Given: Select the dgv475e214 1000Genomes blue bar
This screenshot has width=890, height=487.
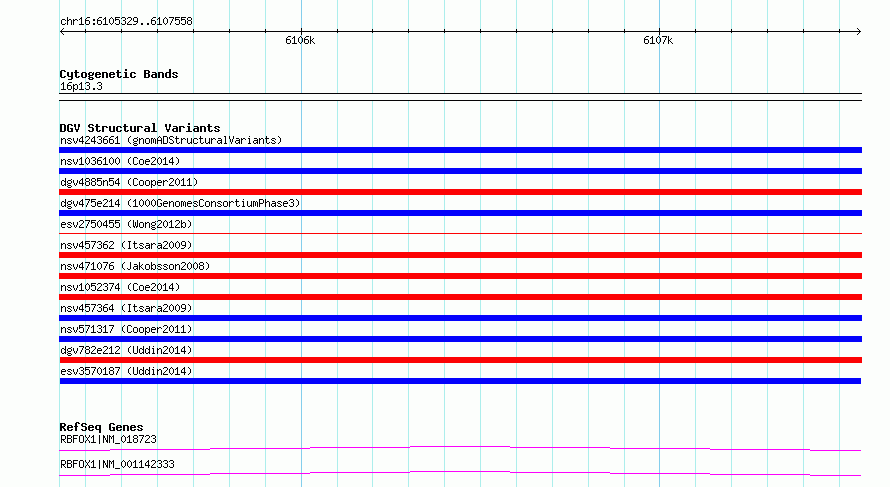Looking at the screenshot, I should 460,213.
